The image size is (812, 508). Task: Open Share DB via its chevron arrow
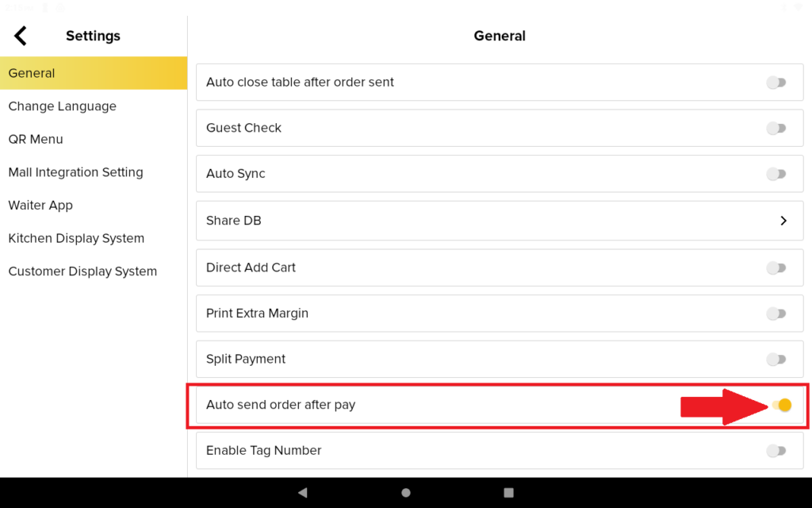click(x=783, y=221)
